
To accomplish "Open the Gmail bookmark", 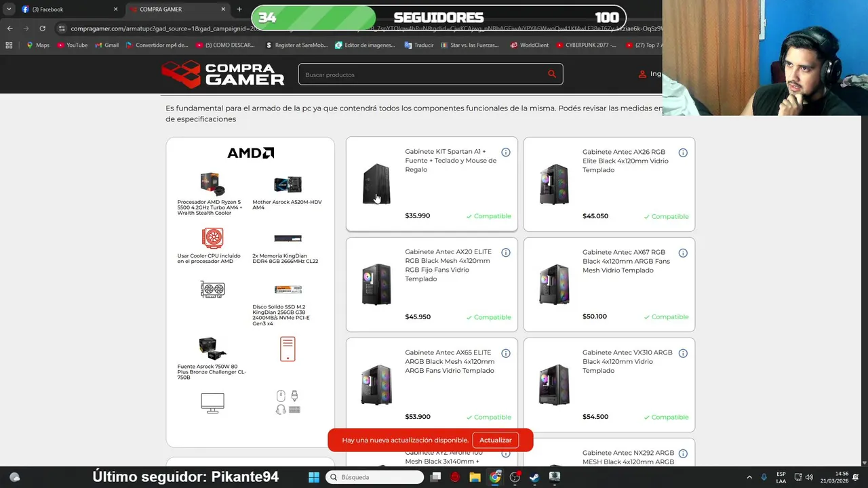I will (107, 45).
